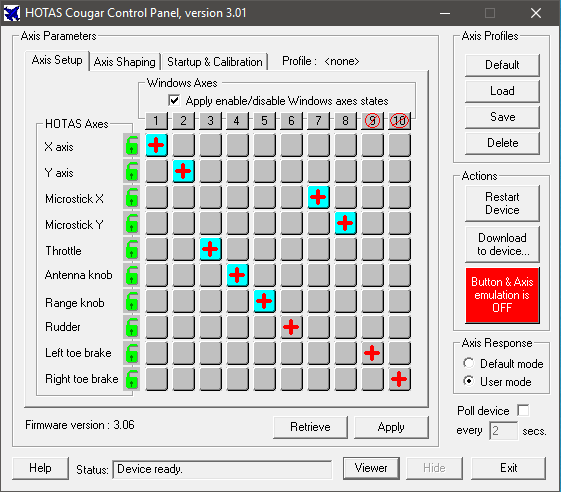
Task: Open Help
Action: pos(40,468)
